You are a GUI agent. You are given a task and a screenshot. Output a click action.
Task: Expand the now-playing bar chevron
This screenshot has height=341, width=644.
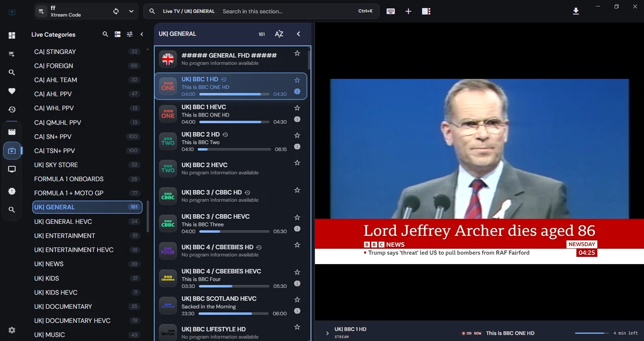(327, 333)
